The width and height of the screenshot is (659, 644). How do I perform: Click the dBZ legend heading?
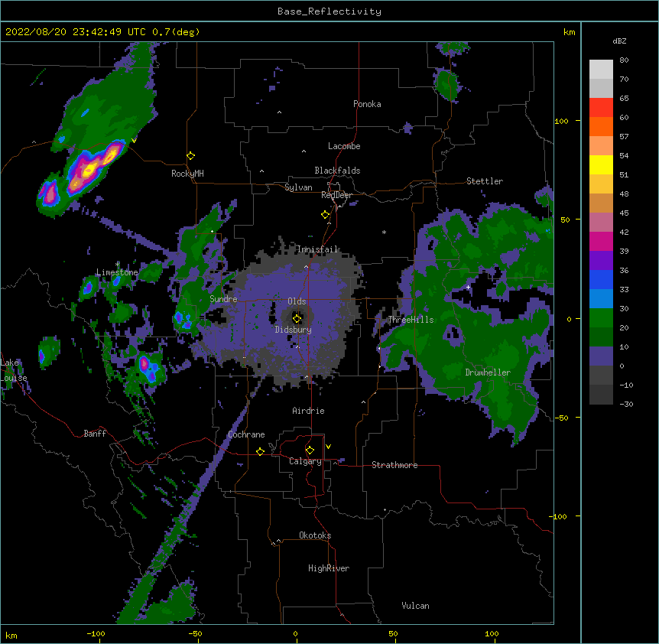[x=619, y=41]
